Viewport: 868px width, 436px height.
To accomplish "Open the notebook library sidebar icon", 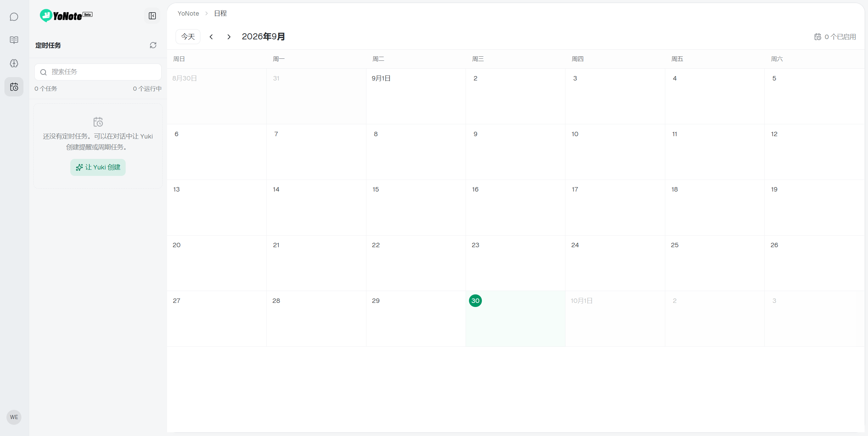I will (14, 40).
